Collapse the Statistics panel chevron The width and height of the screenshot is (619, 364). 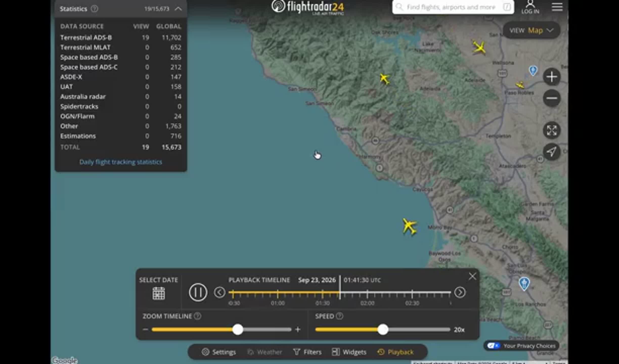178,9
